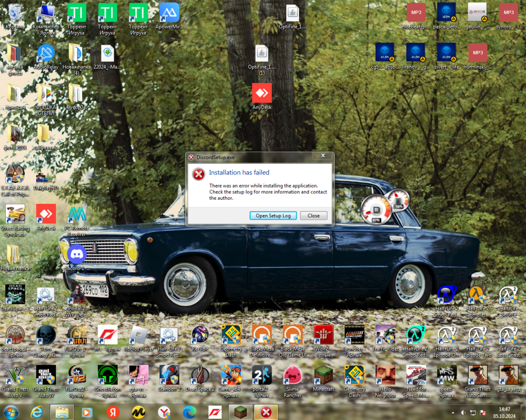526x420 pixels.
Task: Click the taskbar clock showing 14:47
Action: 504,413
